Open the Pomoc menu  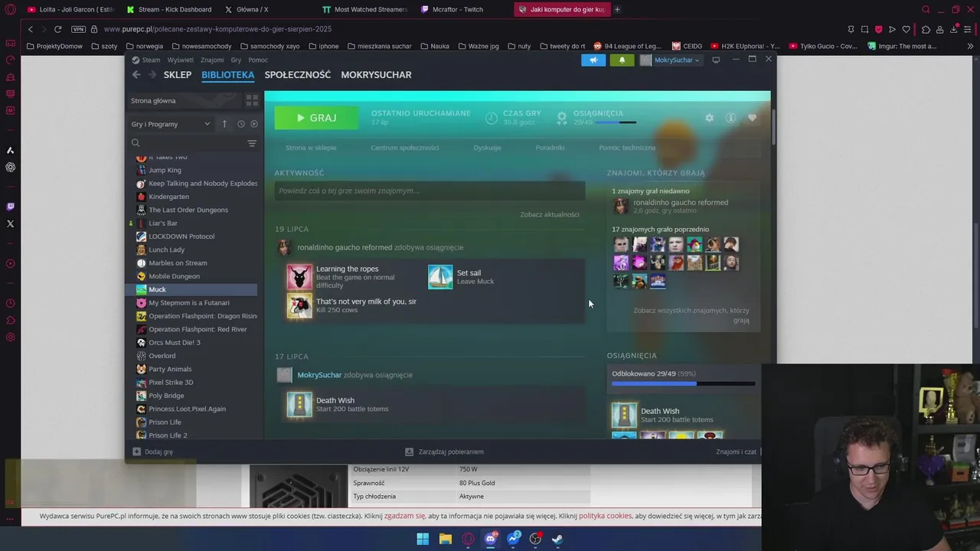[258, 60]
